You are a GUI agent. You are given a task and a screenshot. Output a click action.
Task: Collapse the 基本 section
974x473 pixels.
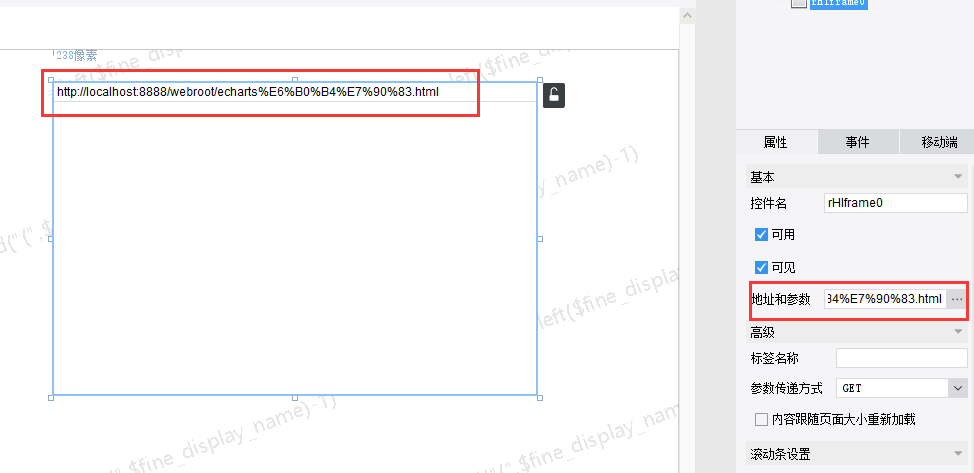point(958,177)
